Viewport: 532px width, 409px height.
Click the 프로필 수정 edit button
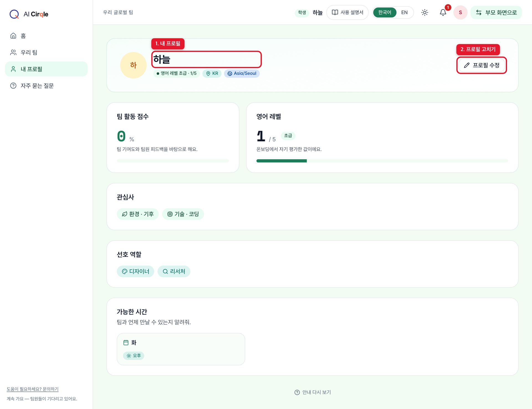[482, 65]
